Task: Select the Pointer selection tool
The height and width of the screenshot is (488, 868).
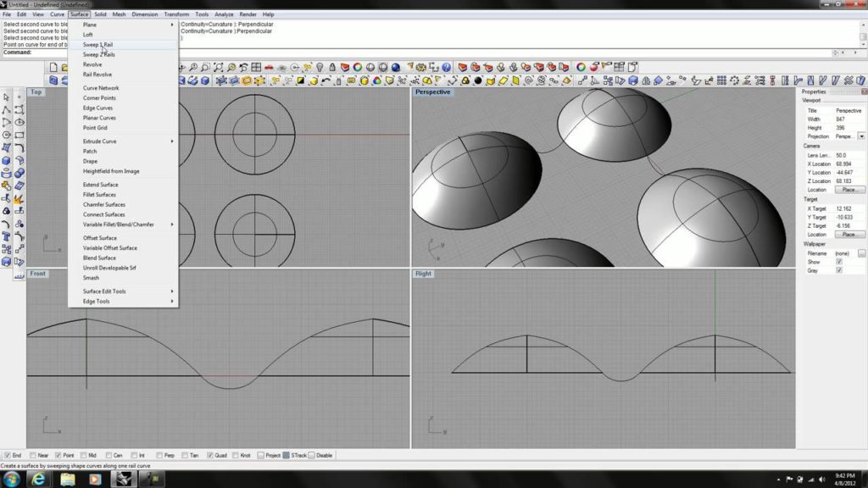Action: (7, 97)
